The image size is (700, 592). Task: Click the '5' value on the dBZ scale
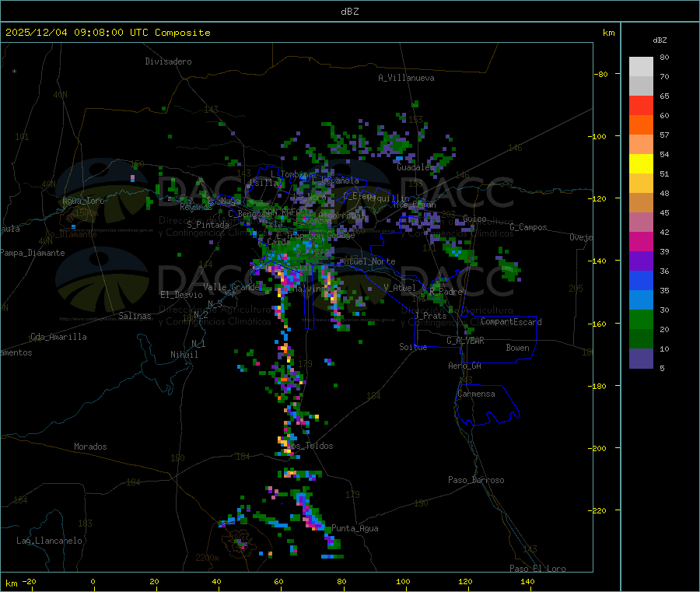pyautogui.click(x=662, y=368)
